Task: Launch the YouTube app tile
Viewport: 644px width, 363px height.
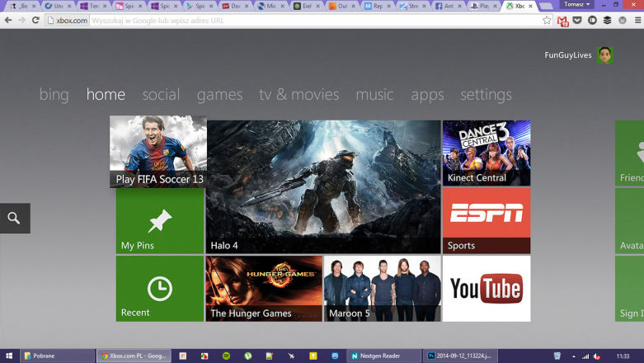Action: 487,289
